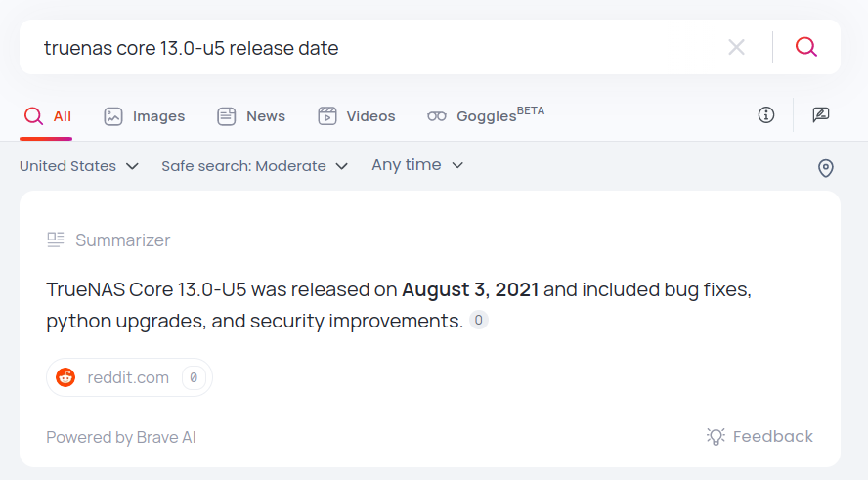Open the info circle icon

(x=766, y=115)
